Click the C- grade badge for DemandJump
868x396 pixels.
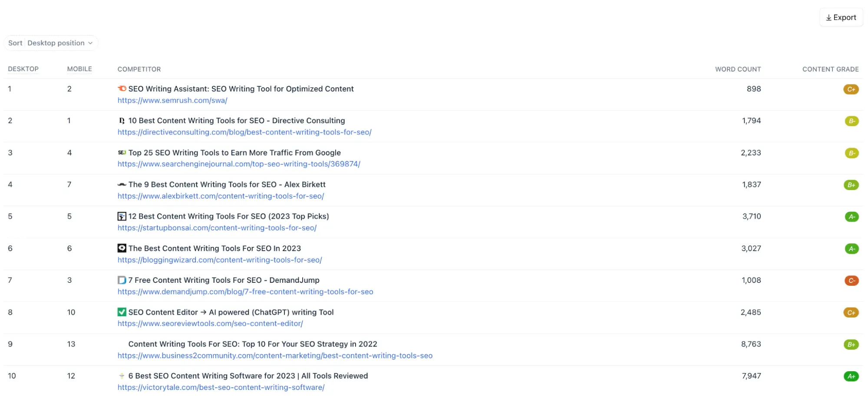click(851, 281)
